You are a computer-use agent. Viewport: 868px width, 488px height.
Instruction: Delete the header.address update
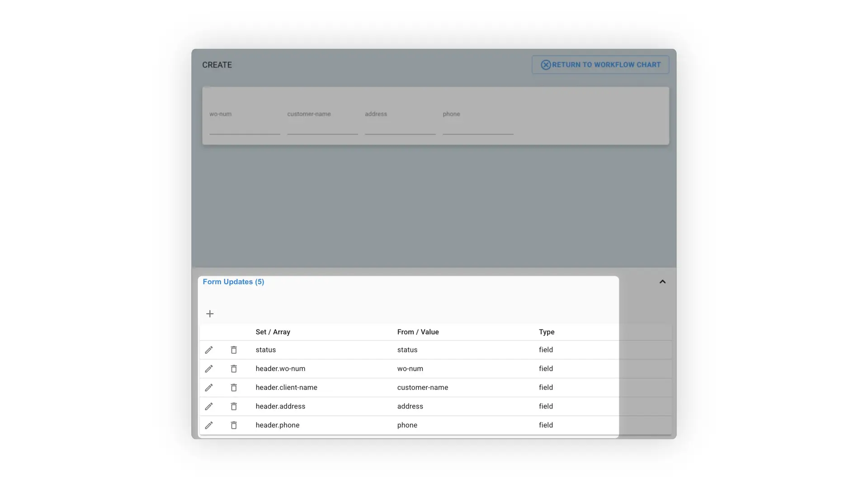point(234,406)
